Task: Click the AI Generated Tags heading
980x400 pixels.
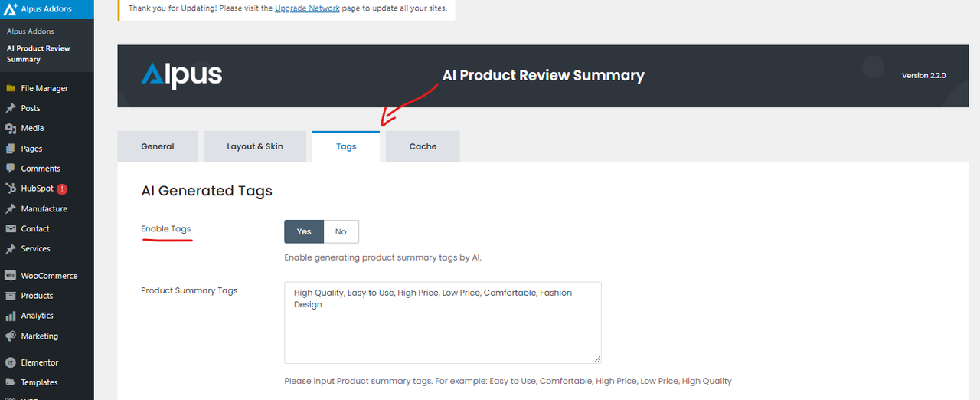Action: click(x=207, y=191)
